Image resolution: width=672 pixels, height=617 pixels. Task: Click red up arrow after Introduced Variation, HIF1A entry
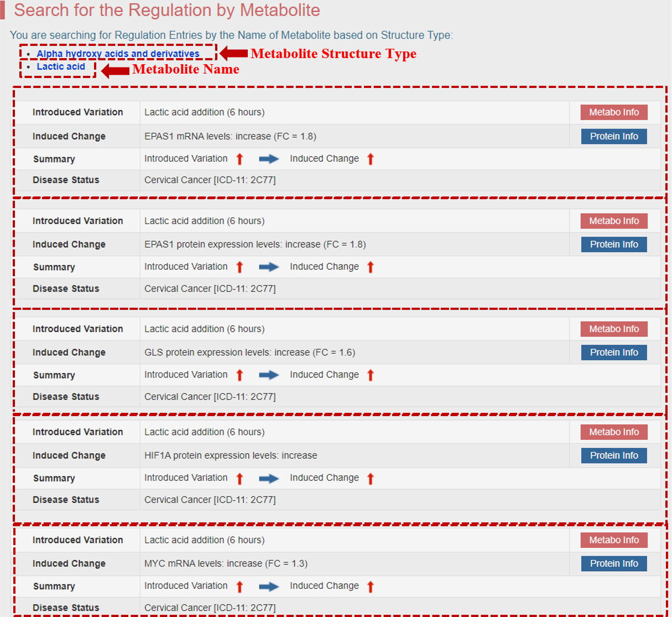pos(239,479)
